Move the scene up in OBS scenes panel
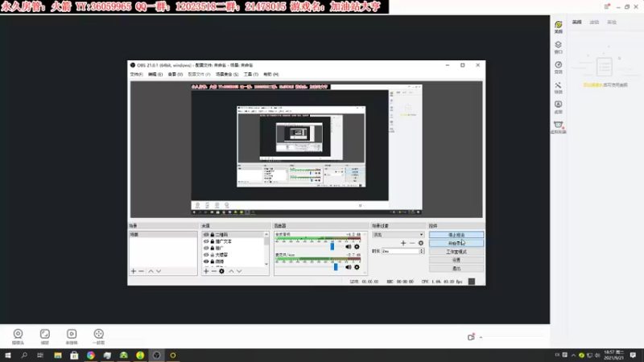The image size is (644, 362). pyautogui.click(x=151, y=271)
